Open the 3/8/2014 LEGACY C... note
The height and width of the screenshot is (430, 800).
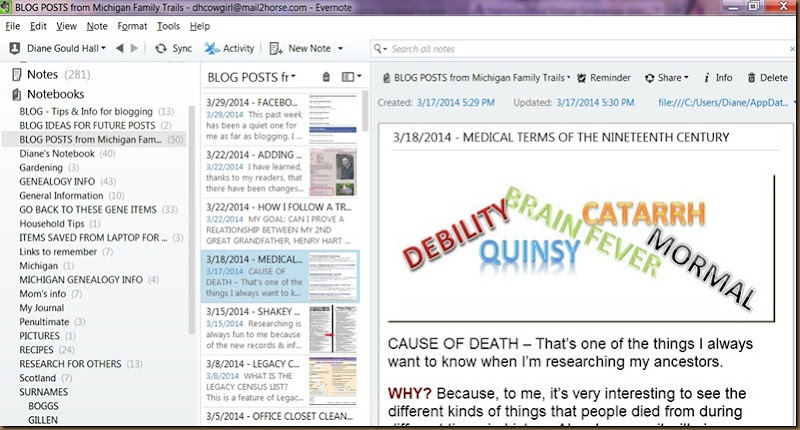click(x=281, y=381)
